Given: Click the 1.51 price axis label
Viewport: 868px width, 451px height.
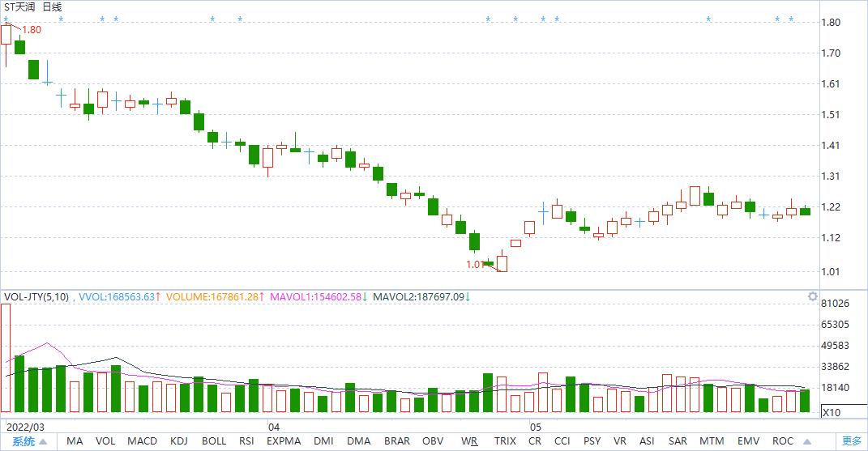Looking at the screenshot, I should 831,115.
